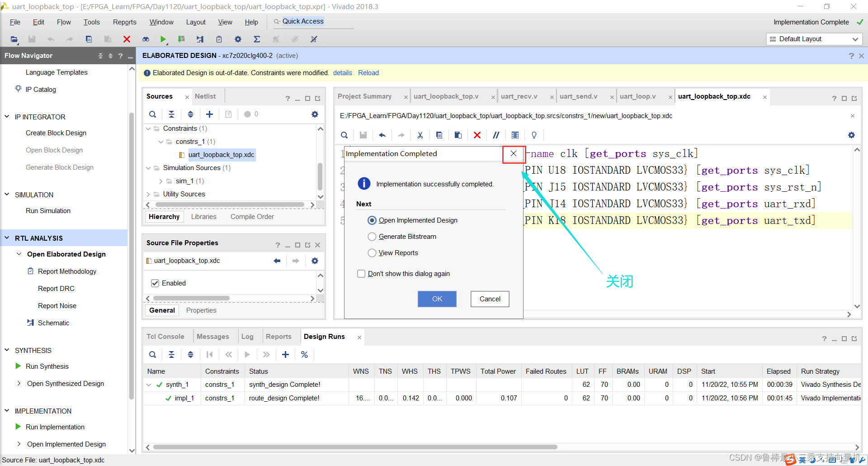Close the Implementation Completed dialog
Image resolution: width=868 pixels, height=466 pixels.
pyautogui.click(x=514, y=154)
